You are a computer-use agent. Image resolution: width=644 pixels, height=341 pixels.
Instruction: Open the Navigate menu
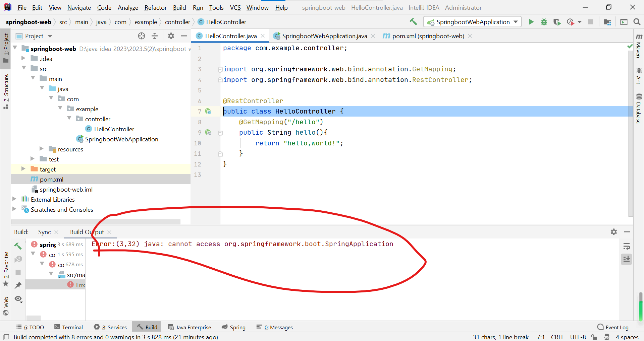[79, 7]
